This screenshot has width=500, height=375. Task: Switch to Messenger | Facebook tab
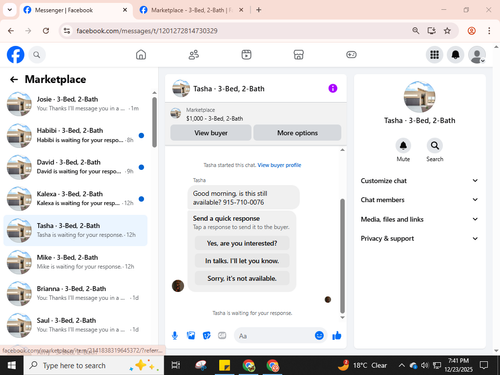75,10
